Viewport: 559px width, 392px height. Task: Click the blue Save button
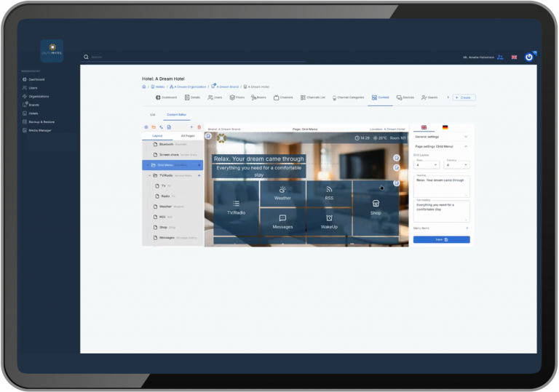click(x=441, y=239)
